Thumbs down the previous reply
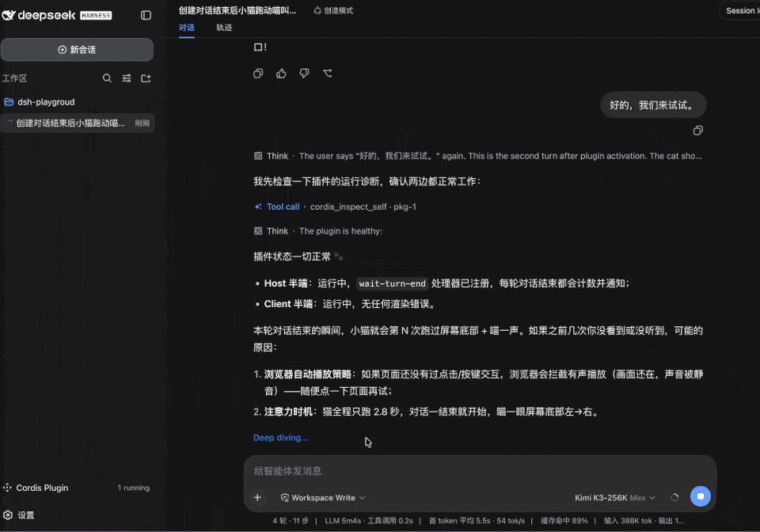 coord(304,74)
